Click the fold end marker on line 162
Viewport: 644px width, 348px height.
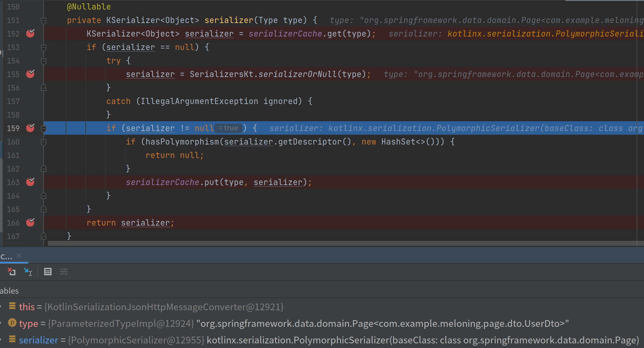(44, 169)
